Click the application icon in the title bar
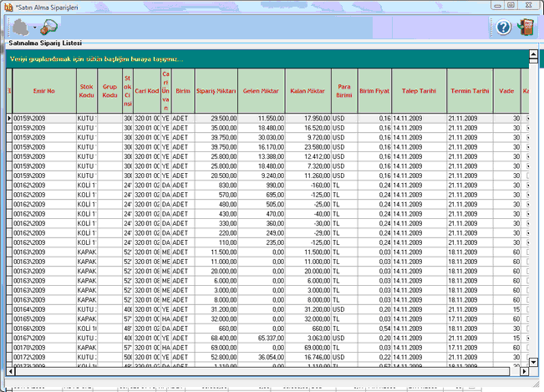The image size is (544, 392). point(8,7)
